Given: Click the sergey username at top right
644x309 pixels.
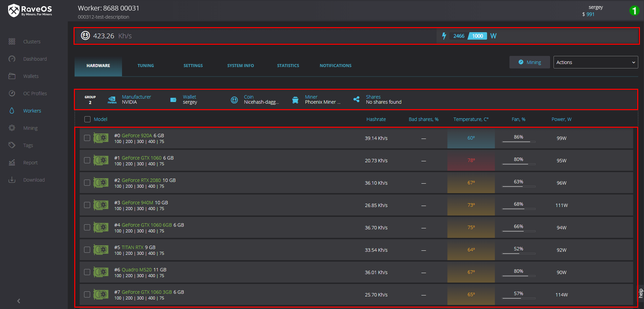Looking at the screenshot, I should pyautogui.click(x=596, y=7).
